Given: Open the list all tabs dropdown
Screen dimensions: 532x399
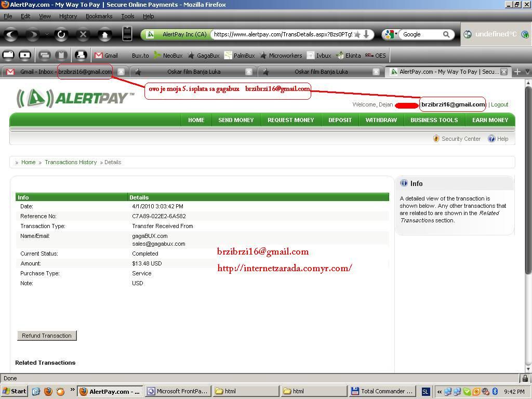Looking at the screenshot, I should pos(527,72).
